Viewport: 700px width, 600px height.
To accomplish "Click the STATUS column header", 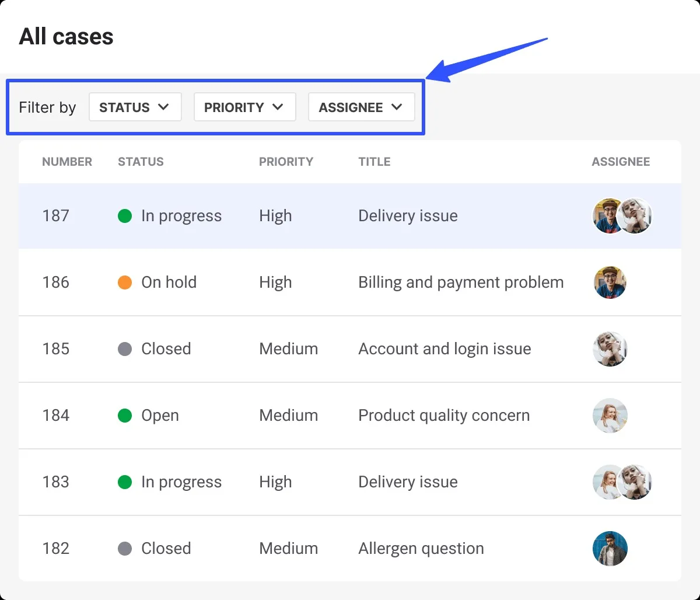I will [141, 162].
